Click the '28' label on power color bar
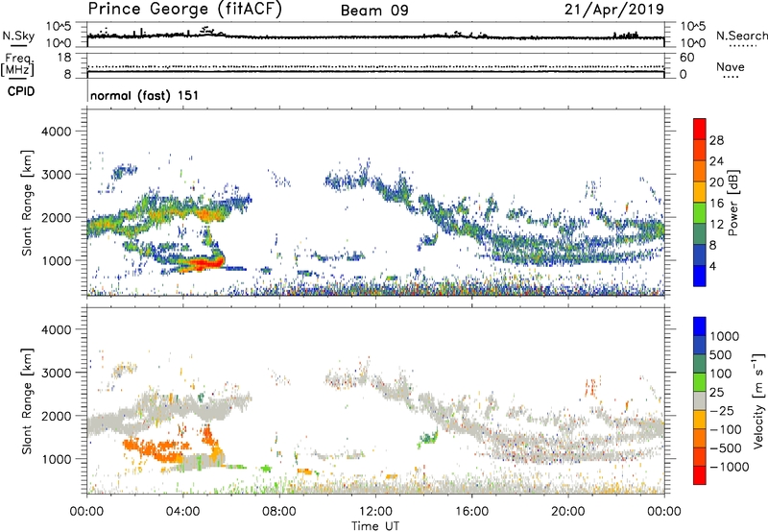Viewport: 768px width, 532px height. [x=716, y=140]
